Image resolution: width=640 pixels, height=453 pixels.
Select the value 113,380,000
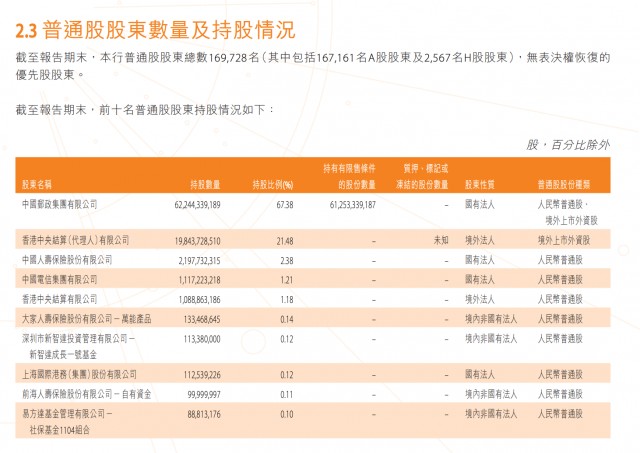point(202,339)
